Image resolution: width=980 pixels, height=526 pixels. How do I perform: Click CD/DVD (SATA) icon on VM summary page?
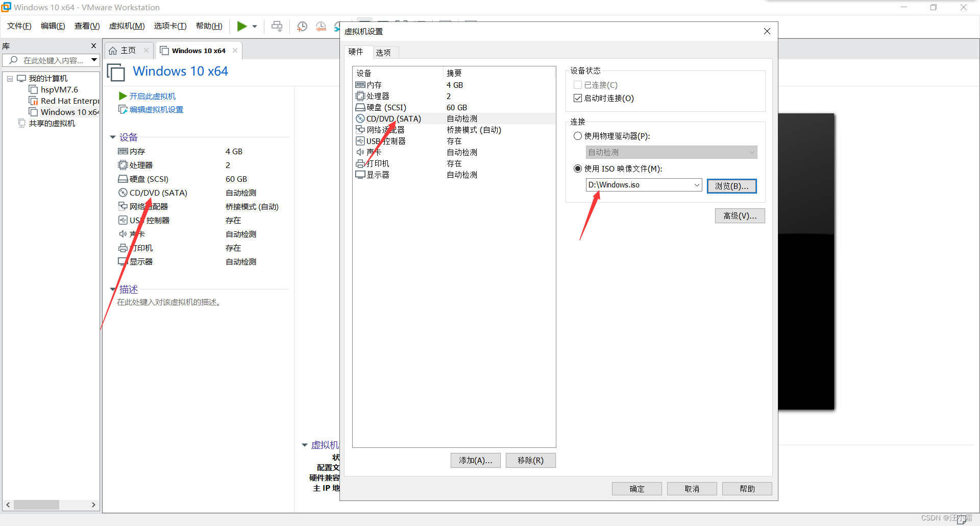pos(122,193)
